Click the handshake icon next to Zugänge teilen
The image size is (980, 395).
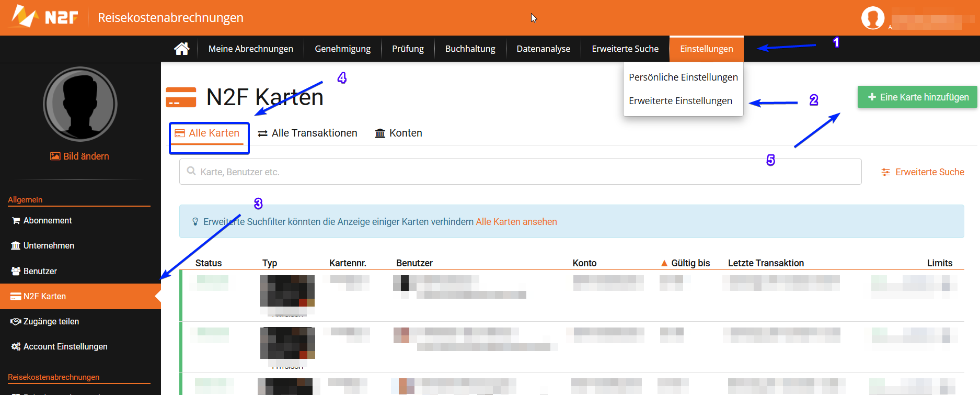(x=16, y=321)
